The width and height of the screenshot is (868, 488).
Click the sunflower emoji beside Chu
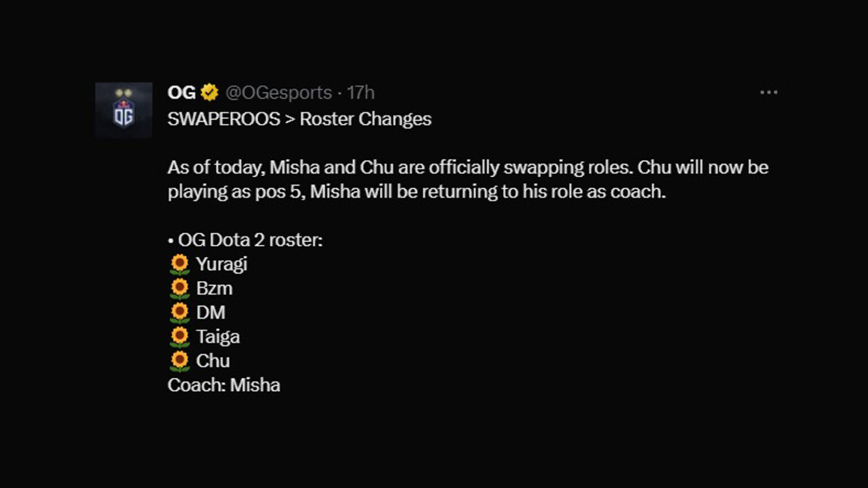pyautogui.click(x=179, y=360)
